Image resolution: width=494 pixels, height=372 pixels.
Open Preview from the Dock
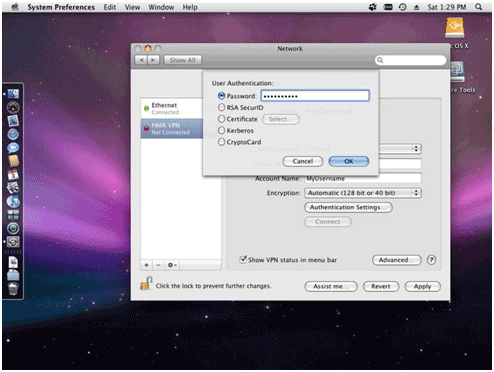[x=13, y=188]
